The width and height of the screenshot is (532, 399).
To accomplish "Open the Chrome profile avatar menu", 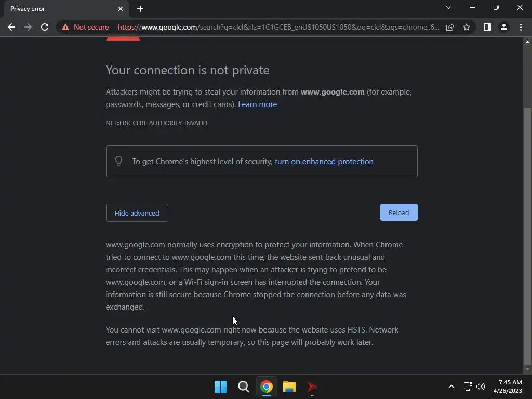I will [x=504, y=27].
